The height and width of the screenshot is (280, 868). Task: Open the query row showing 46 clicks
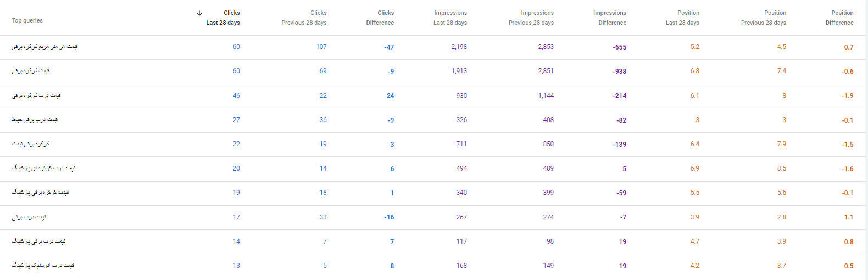tap(434, 96)
